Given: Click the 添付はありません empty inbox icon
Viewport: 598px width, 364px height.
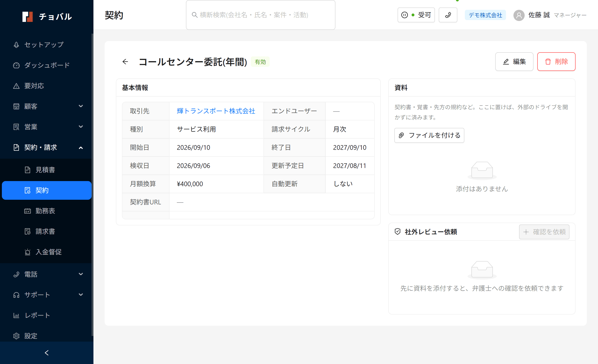Looking at the screenshot, I should [x=482, y=170].
